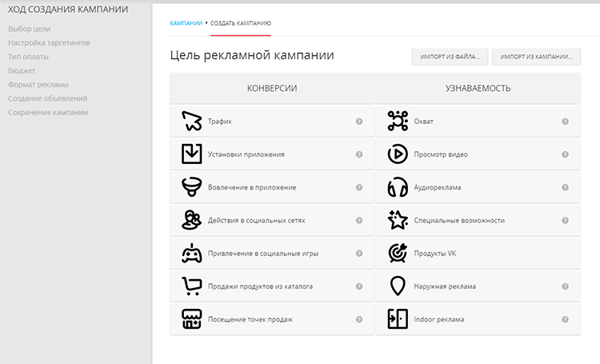
Task: Go to the Кампании breadcrumb link
Action: [x=186, y=23]
